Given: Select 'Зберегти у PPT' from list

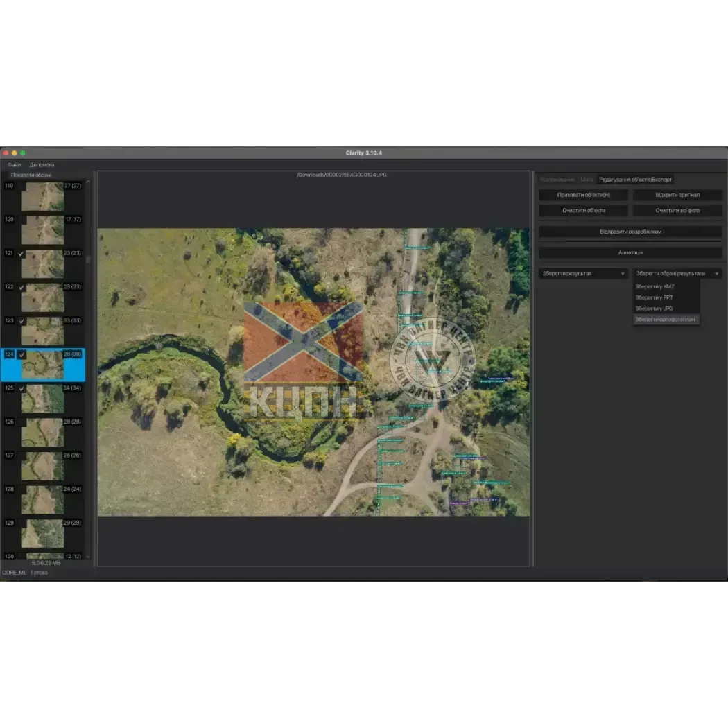Looking at the screenshot, I should click(654, 297).
